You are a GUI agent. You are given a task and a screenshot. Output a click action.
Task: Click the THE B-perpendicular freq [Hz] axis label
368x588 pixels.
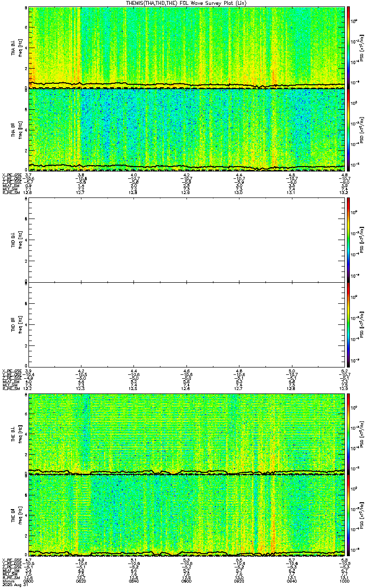coord(20,433)
